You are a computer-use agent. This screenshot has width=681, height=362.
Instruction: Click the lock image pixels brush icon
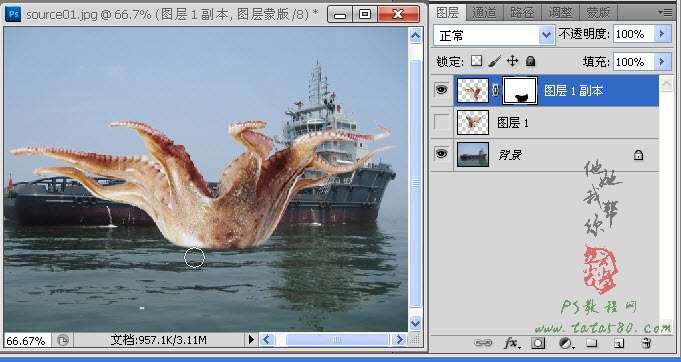pyautogui.click(x=494, y=61)
